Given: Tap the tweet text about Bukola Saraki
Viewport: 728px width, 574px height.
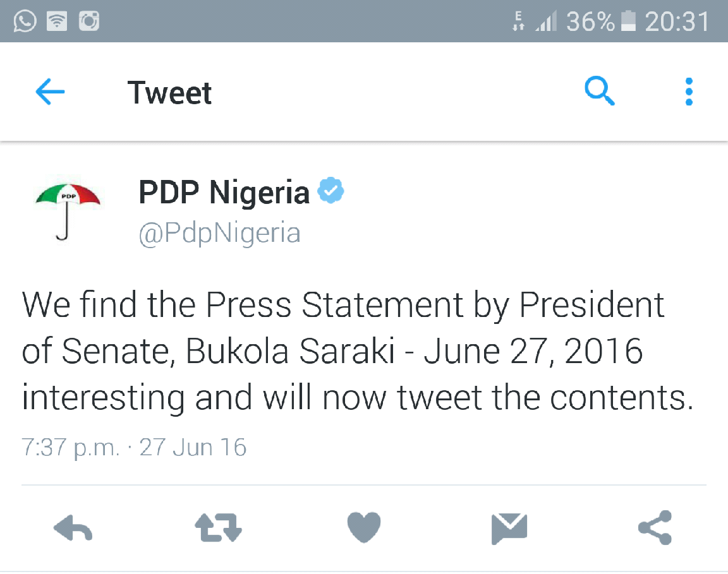Looking at the screenshot, I should pos(358,351).
